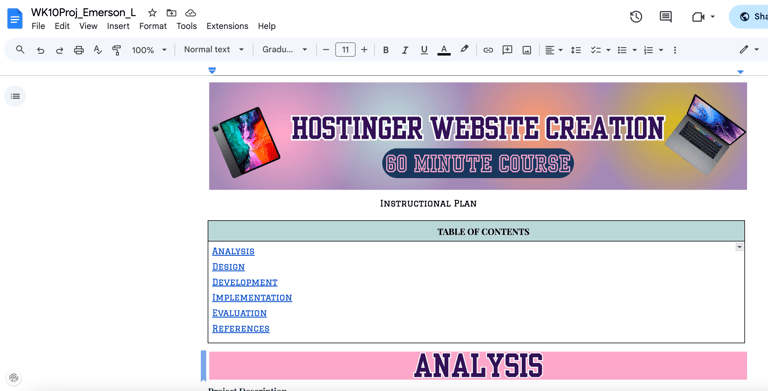Open the comments panel icon
Image resolution: width=768 pixels, height=391 pixels.
(x=666, y=17)
